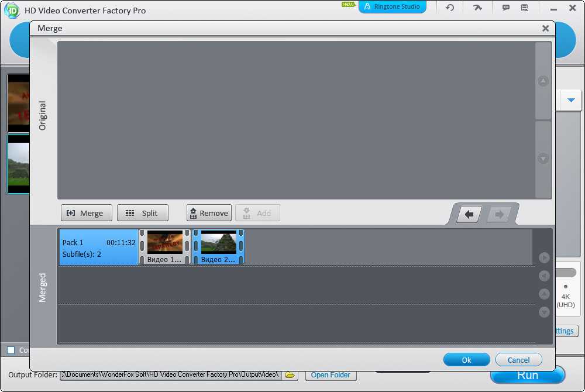
Task: Click the NEW badge beside Ringtone Studio
Action: [349, 5]
